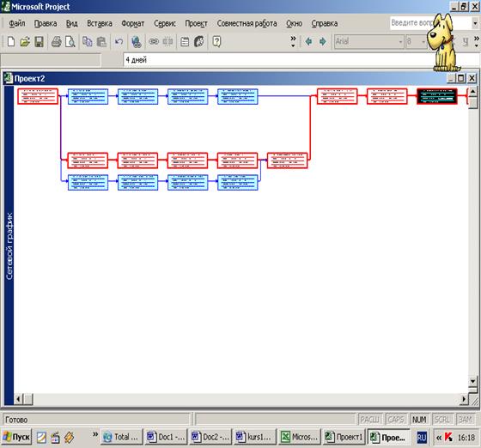Image resolution: width=481 pixels, height=448 pixels.
Task: Create a new project file icon
Action: click(x=10, y=41)
